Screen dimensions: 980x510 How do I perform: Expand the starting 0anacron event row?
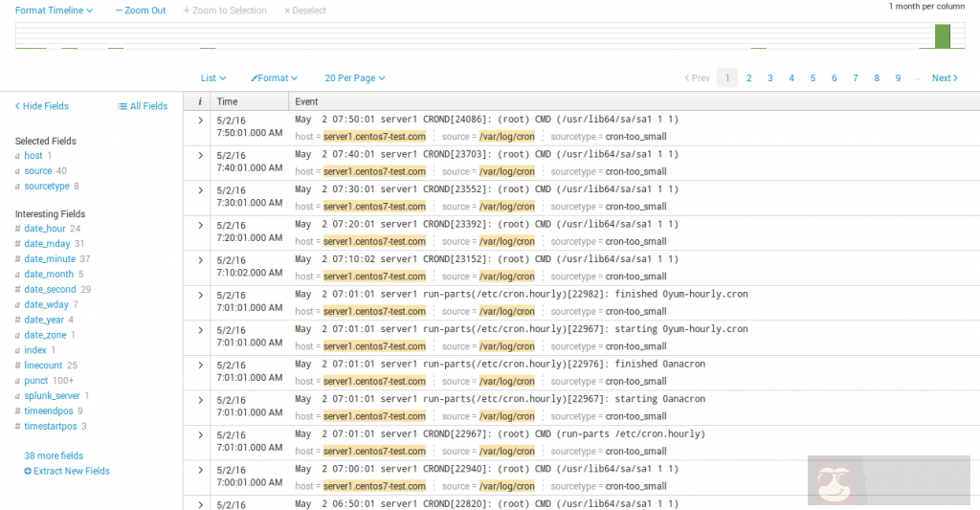200,400
